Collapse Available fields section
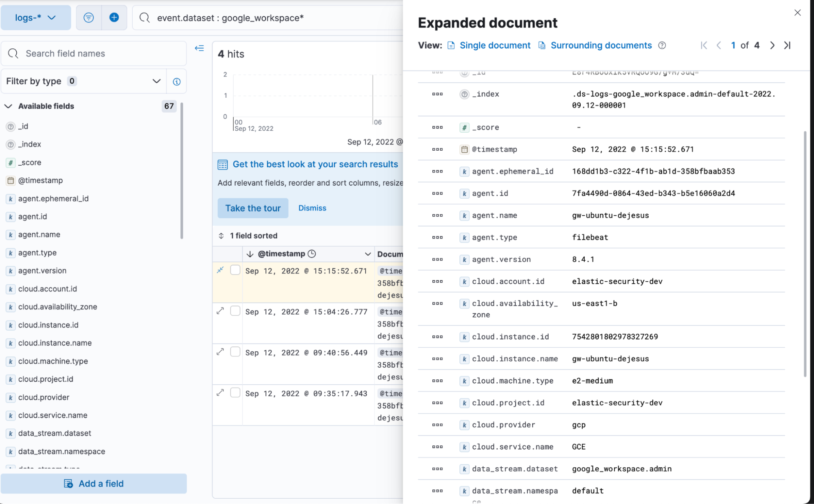Screen dimensions: 814x504 (8, 106)
